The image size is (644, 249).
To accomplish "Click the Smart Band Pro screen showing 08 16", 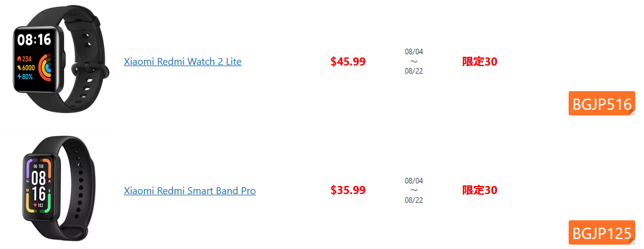I will pos(39,184).
